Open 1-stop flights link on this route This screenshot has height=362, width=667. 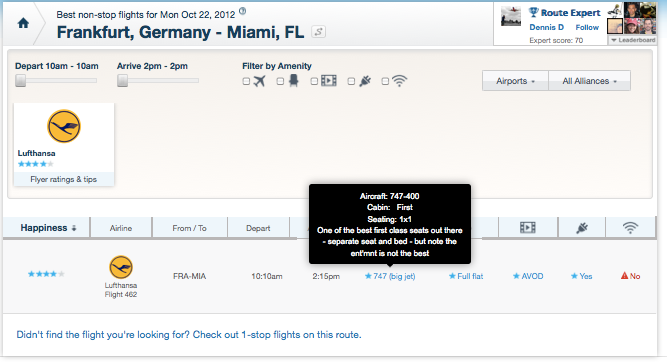coord(188,335)
